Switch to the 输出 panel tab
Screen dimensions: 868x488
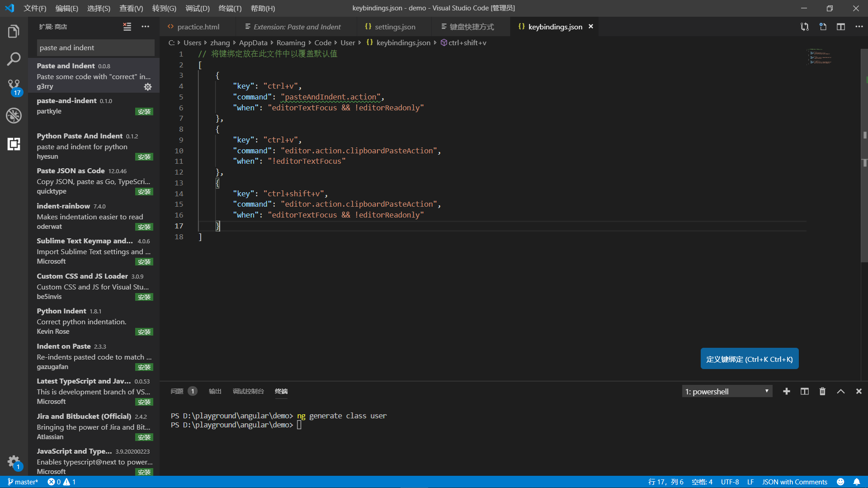[215, 391]
